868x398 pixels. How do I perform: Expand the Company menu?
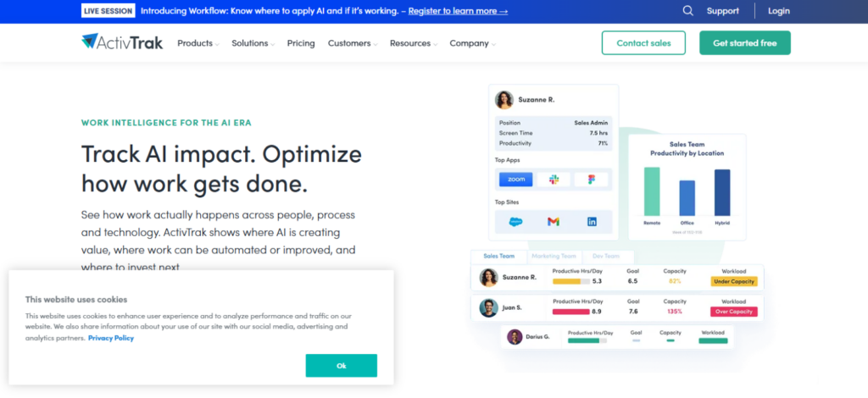tap(473, 43)
